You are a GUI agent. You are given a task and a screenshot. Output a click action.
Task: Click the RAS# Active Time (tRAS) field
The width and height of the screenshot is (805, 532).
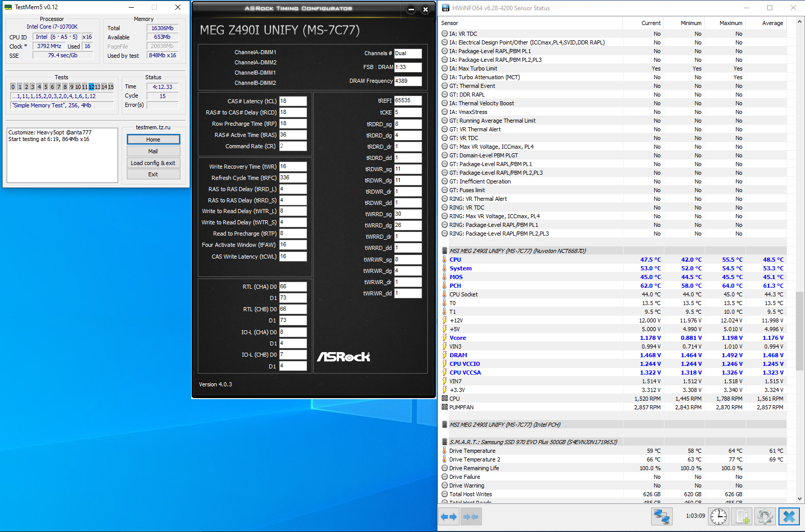pos(293,135)
